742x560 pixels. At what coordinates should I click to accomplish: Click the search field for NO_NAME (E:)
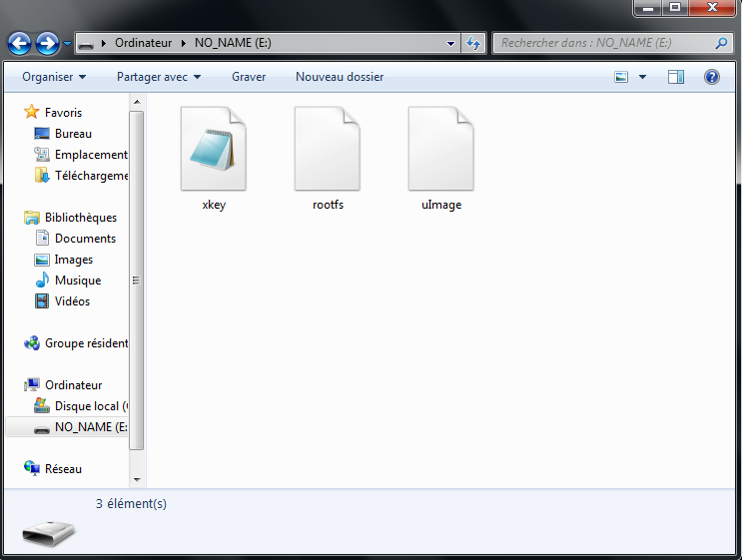[604, 44]
